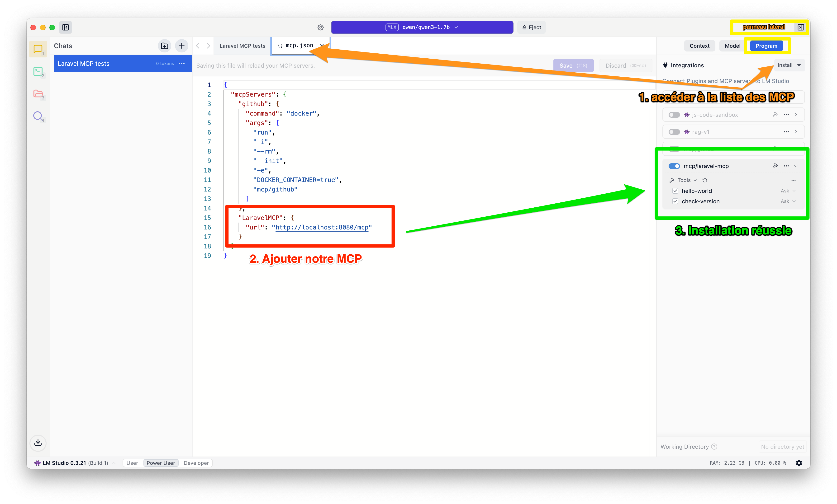Click line number 12 in gutter
Image resolution: width=837 pixels, height=504 pixels.
click(x=207, y=189)
